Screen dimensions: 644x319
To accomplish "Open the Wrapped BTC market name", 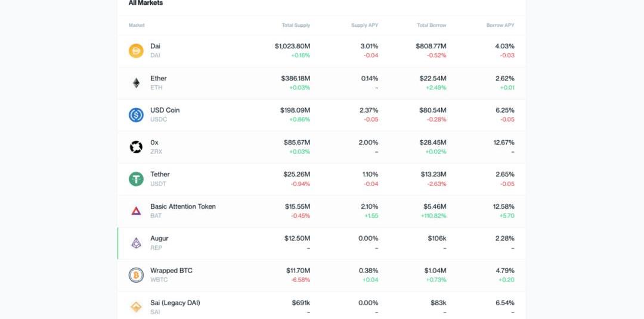I will pyautogui.click(x=171, y=271).
